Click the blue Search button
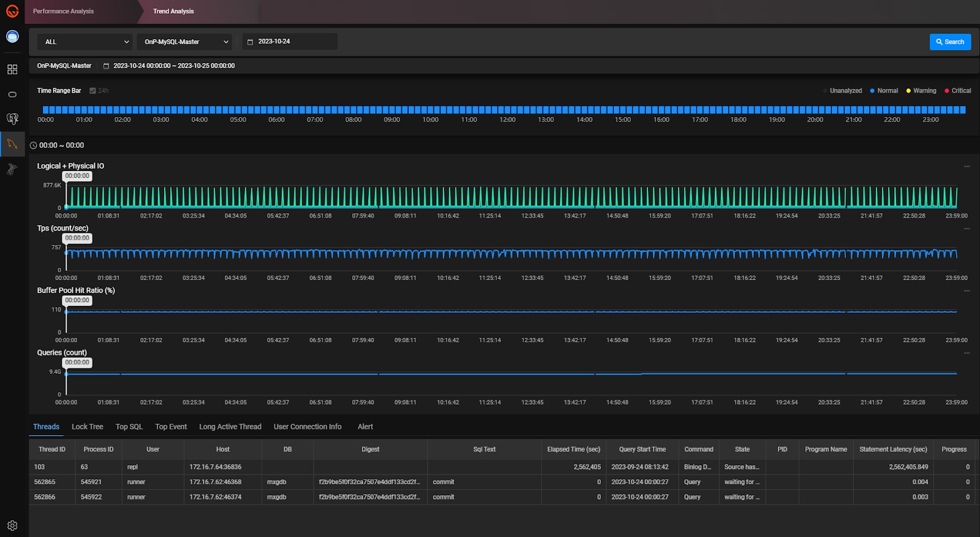Screen dimensions: 980x537 (950, 42)
